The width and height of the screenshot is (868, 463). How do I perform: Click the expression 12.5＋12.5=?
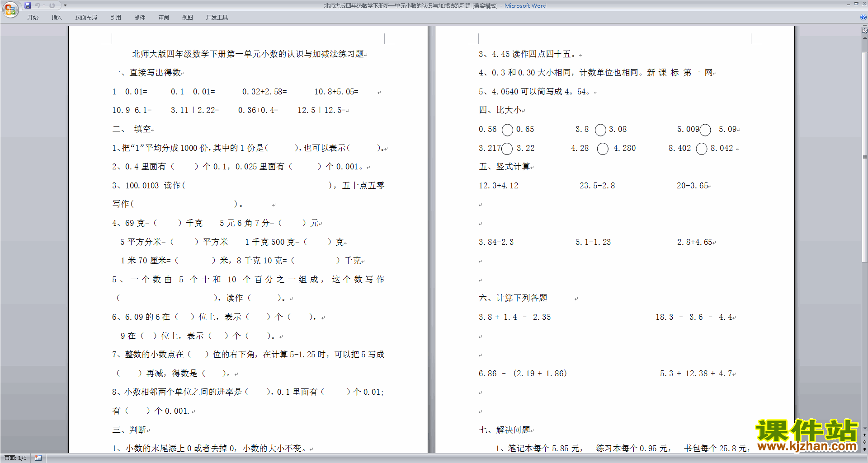click(321, 110)
